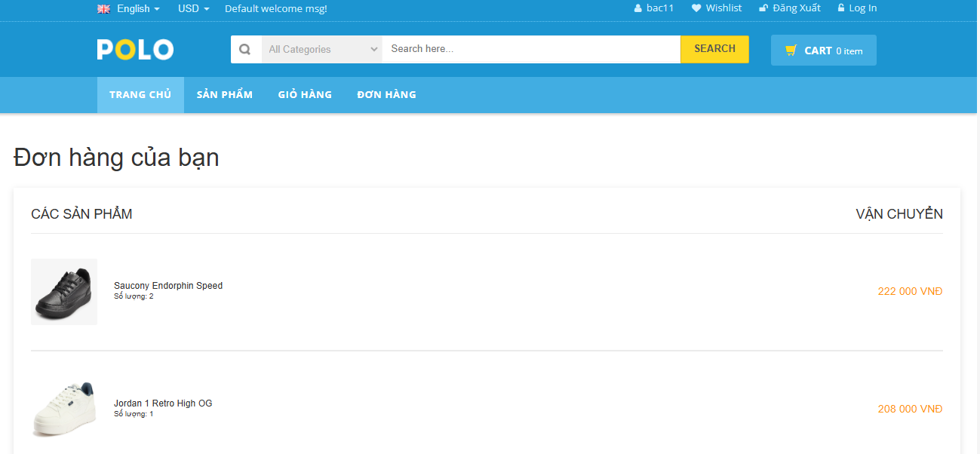Click the Đăng Xuất logout link
This screenshot has height=454, width=980.
[x=796, y=8]
